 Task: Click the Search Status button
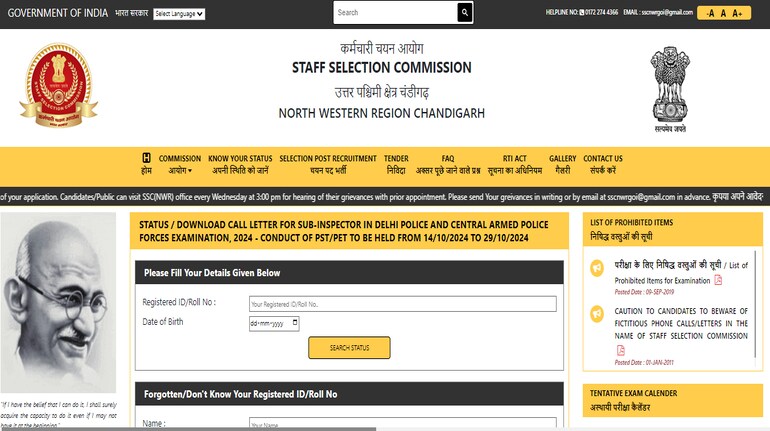point(349,347)
